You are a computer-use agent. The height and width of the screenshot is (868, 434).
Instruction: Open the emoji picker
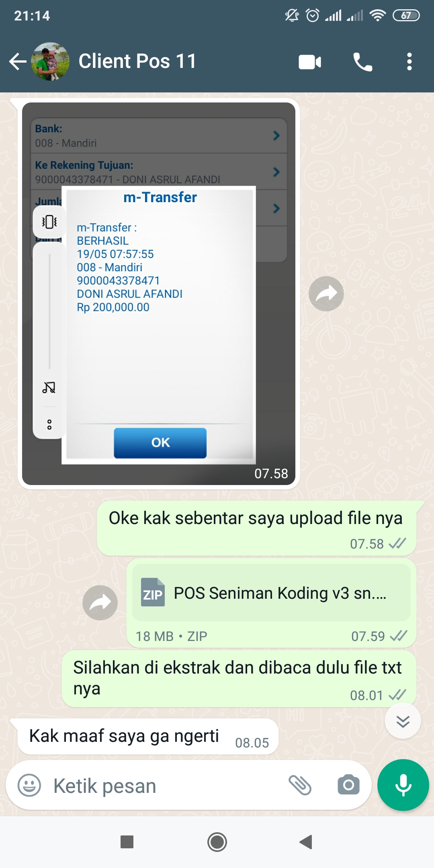(x=29, y=785)
